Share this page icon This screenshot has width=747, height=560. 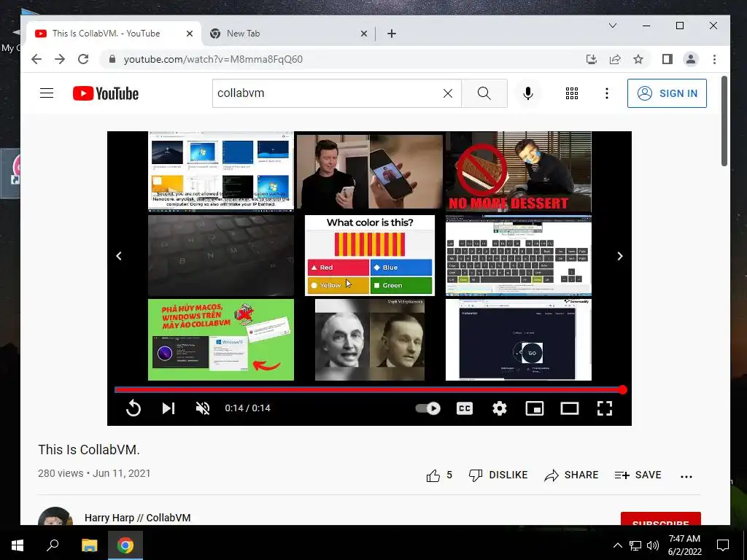click(x=614, y=59)
